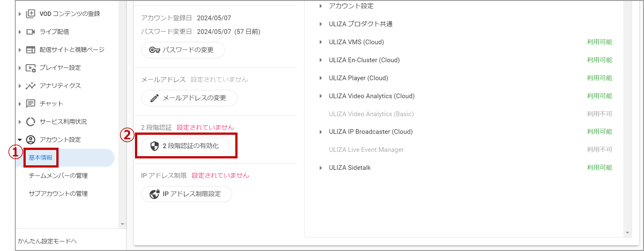Click the アカウント登録日 2024/05/07 value
Viewport: 644px width, 251px height.
coord(214,18)
